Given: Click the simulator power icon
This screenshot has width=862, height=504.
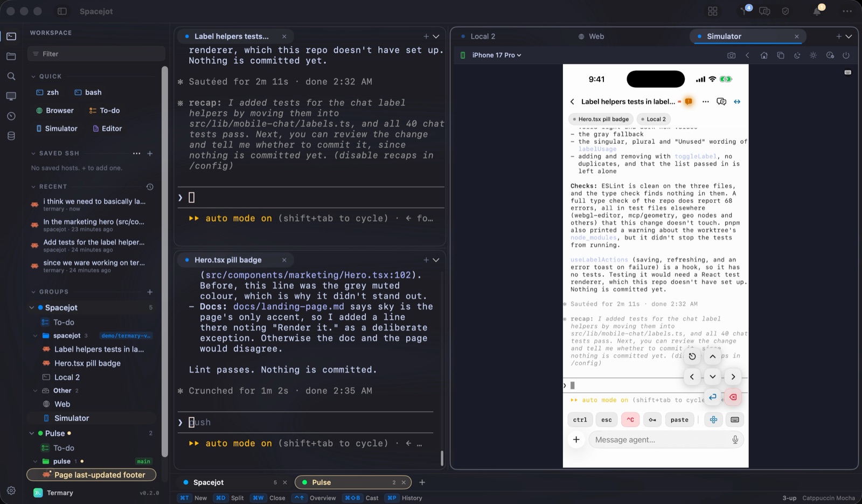Looking at the screenshot, I should pyautogui.click(x=846, y=55).
